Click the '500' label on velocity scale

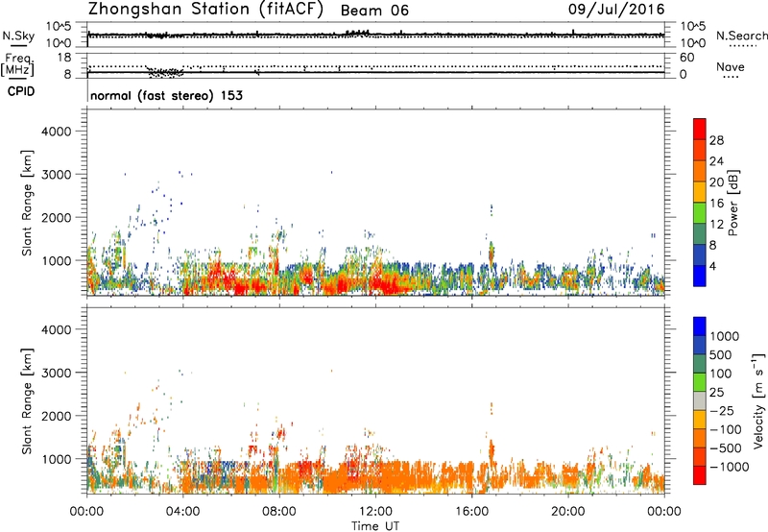[x=721, y=355]
